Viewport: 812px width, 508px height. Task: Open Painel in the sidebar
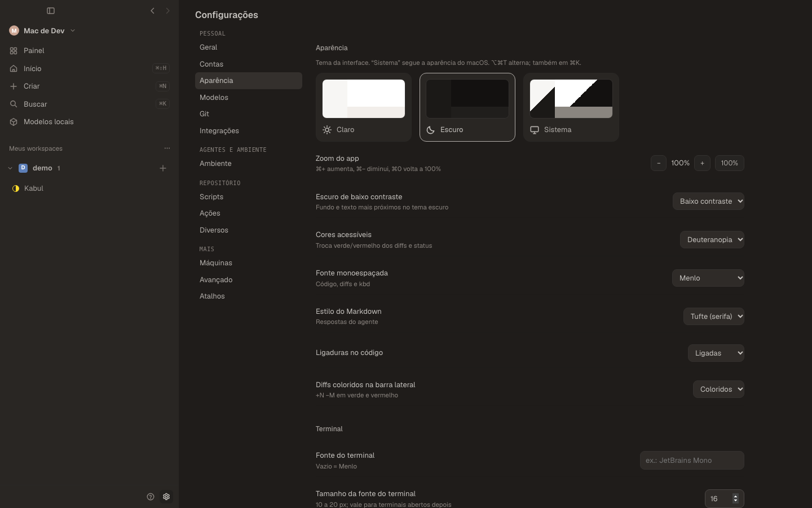coord(89,51)
